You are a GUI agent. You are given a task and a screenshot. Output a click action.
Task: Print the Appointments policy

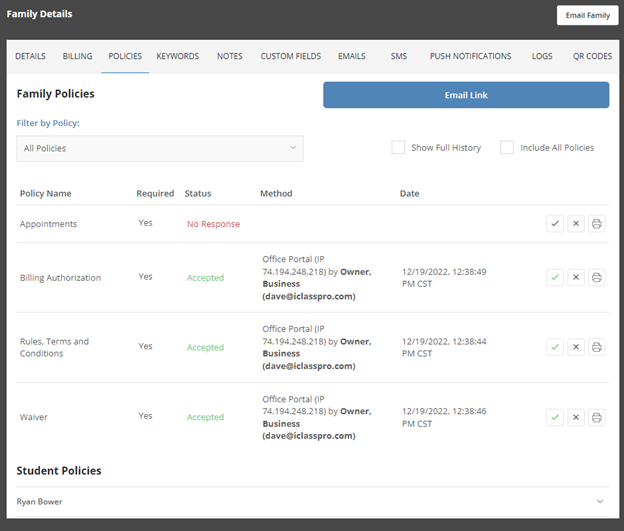click(597, 224)
